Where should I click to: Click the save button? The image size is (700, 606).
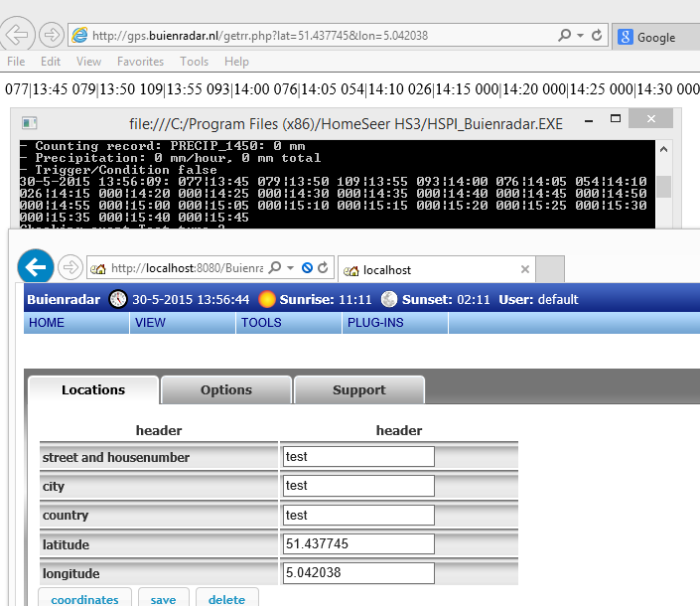tap(164, 598)
